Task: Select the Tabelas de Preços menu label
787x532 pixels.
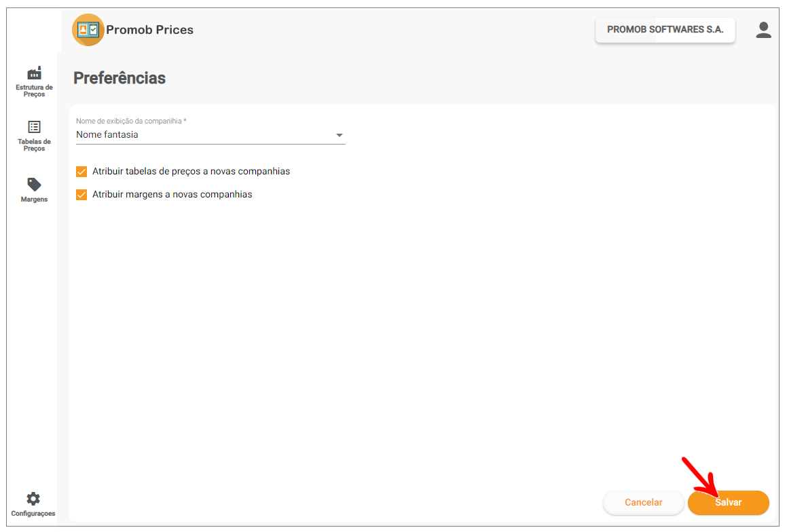Action: pyautogui.click(x=34, y=145)
